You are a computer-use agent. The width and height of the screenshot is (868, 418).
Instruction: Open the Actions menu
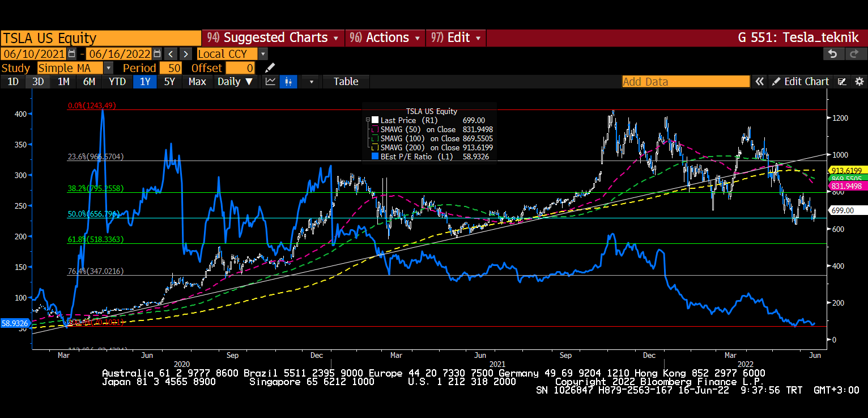coord(385,38)
